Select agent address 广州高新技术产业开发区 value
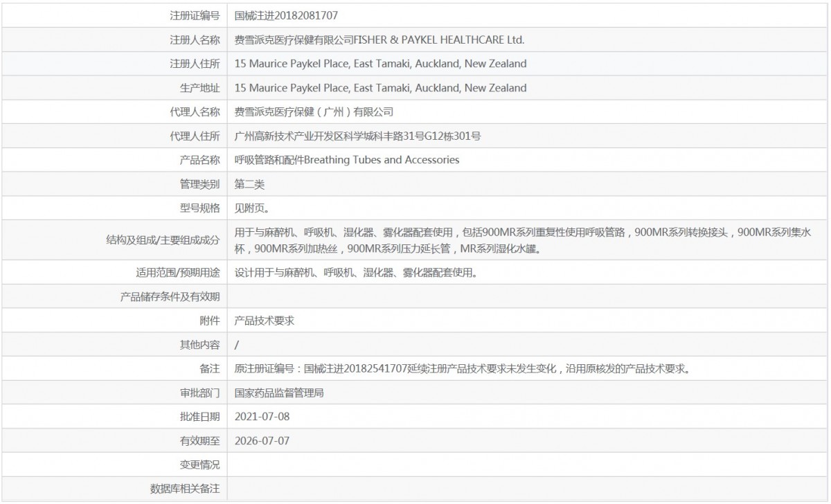 (358, 136)
